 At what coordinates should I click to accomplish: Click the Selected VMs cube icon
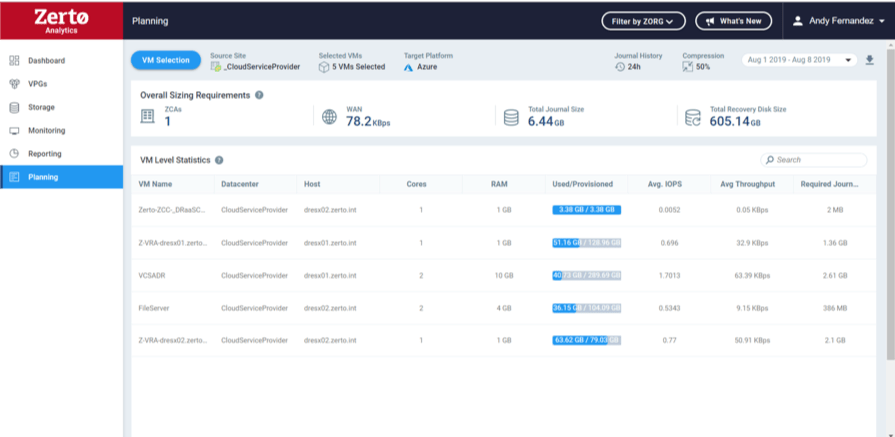[324, 67]
